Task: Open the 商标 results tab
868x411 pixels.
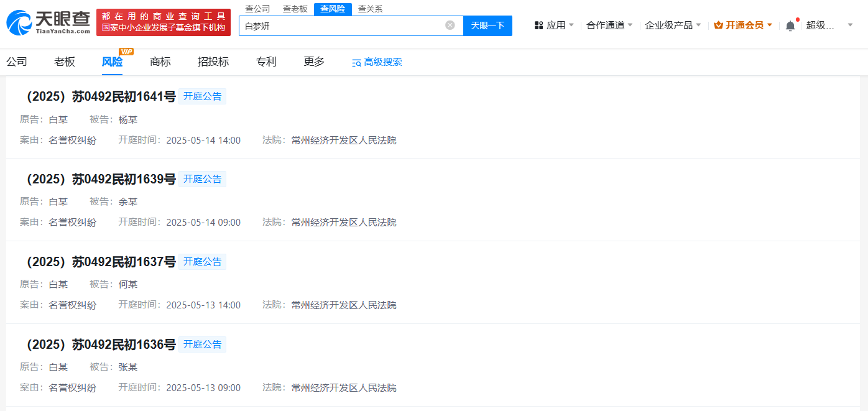Action: (x=160, y=62)
